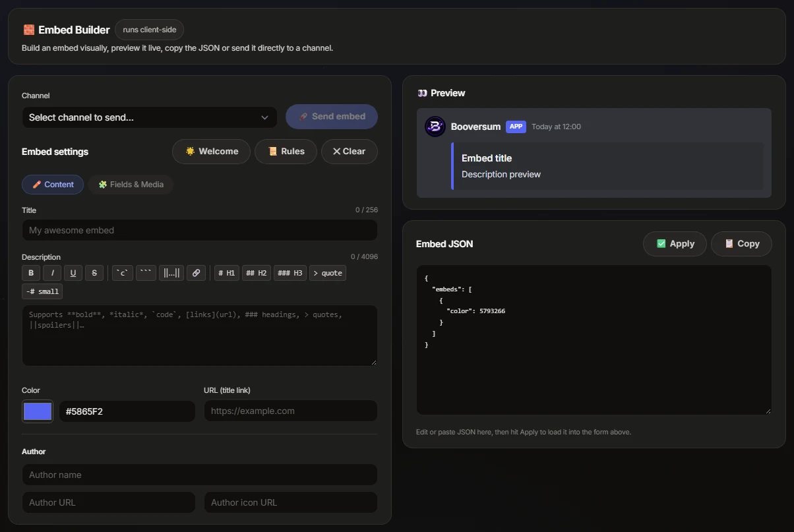Load the Rules template

286,152
